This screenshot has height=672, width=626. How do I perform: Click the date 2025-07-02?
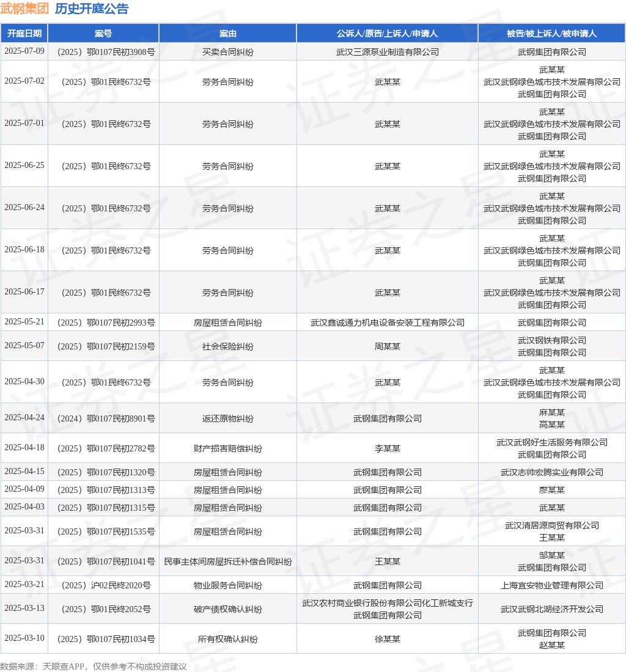[x=24, y=81]
